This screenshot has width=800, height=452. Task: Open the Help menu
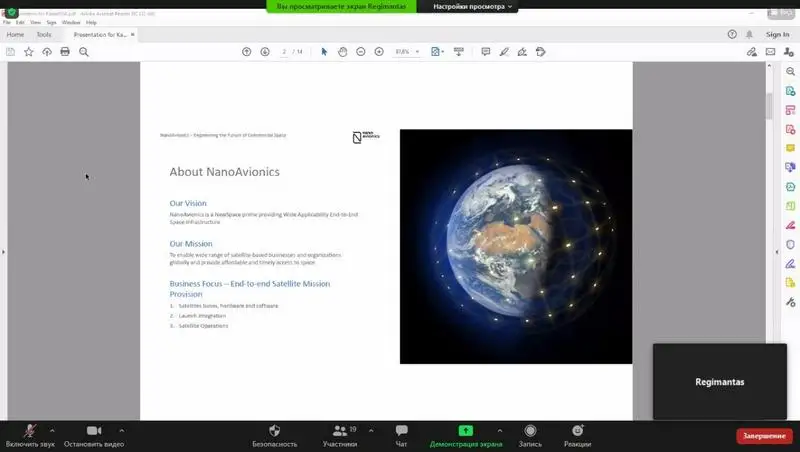coord(91,22)
